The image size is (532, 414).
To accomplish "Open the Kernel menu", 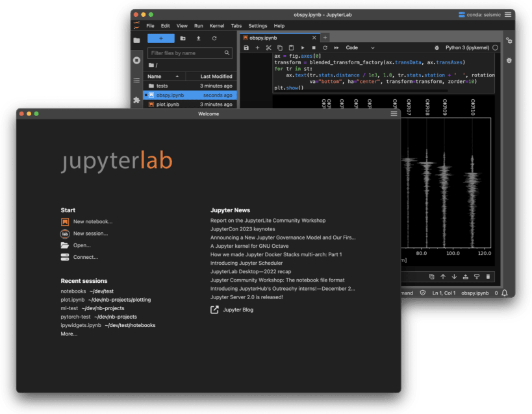I will [217, 26].
